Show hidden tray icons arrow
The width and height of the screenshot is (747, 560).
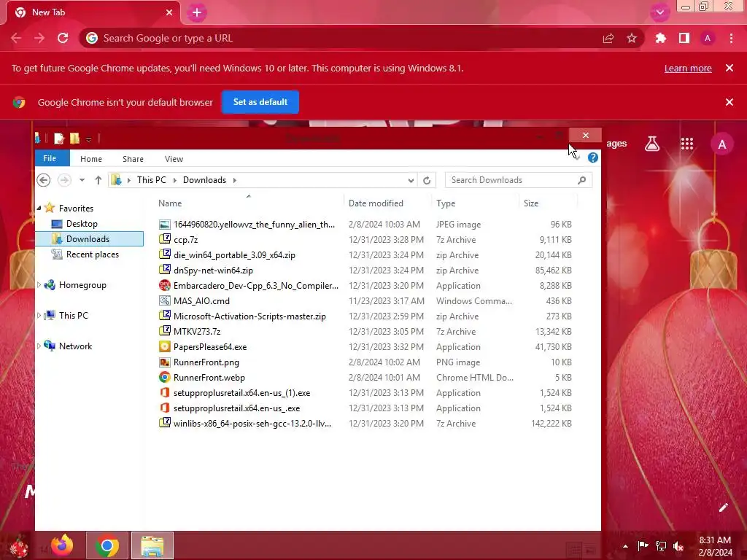tap(625, 546)
